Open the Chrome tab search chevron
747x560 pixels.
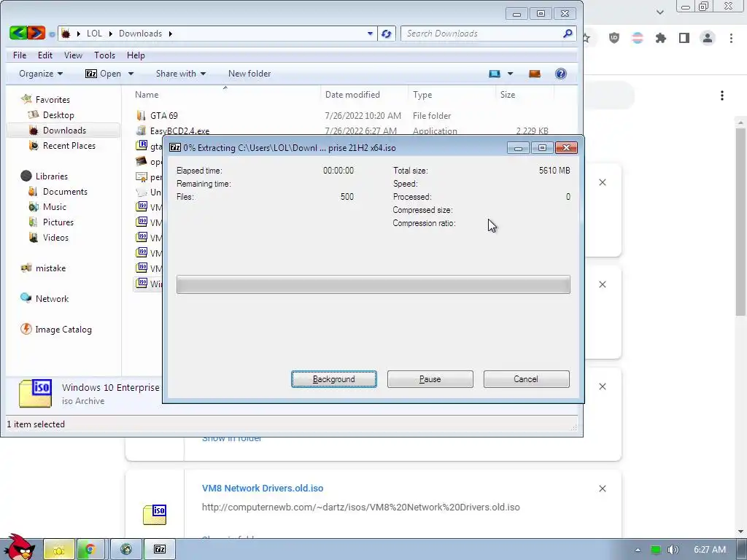pyautogui.click(x=659, y=12)
